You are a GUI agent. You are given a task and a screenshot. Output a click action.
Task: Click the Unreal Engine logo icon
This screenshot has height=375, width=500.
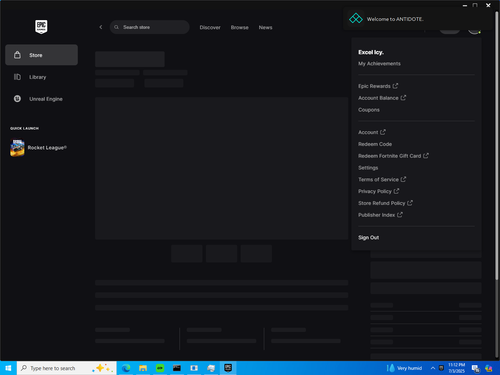(x=17, y=99)
